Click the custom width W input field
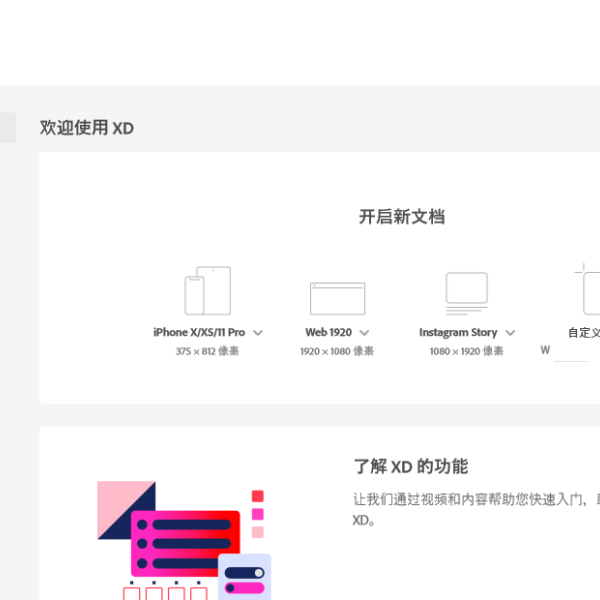The height and width of the screenshot is (600, 600). tap(571, 352)
